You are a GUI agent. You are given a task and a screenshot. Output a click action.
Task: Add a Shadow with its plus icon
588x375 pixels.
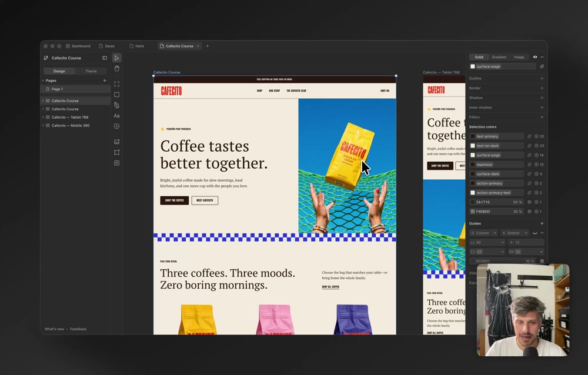tap(542, 98)
